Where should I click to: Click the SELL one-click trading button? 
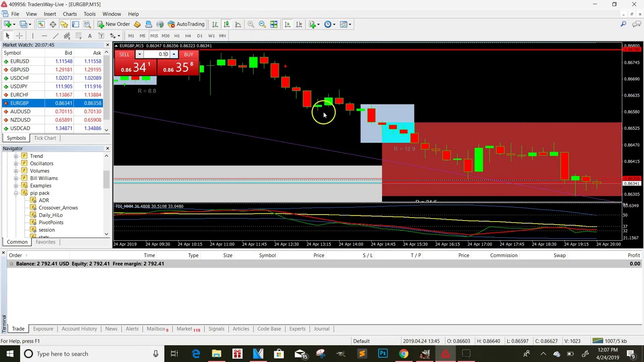tap(124, 54)
